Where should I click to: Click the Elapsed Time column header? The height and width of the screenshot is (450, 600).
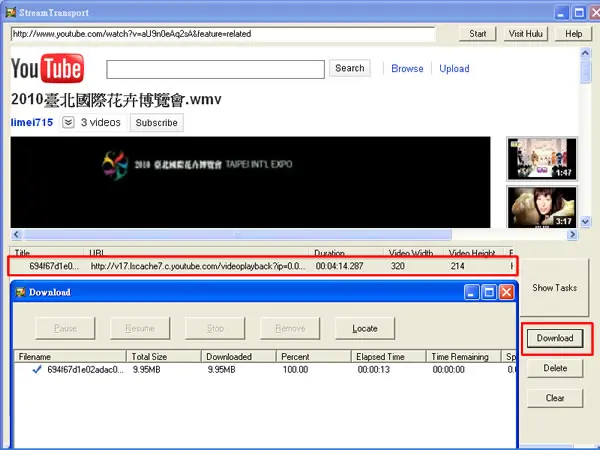(388, 357)
